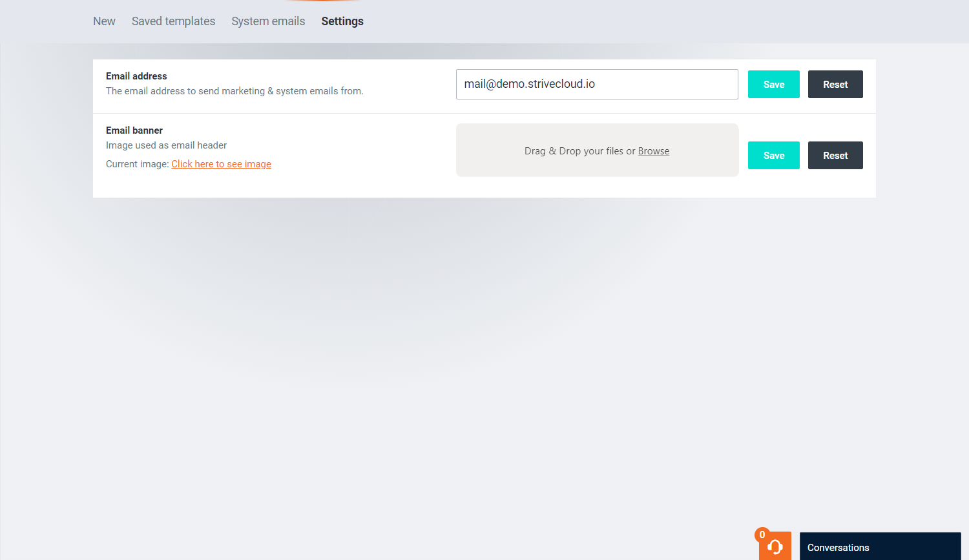Click the Browse link to choose a file
The image size is (969, 560).
click(653, 151)
